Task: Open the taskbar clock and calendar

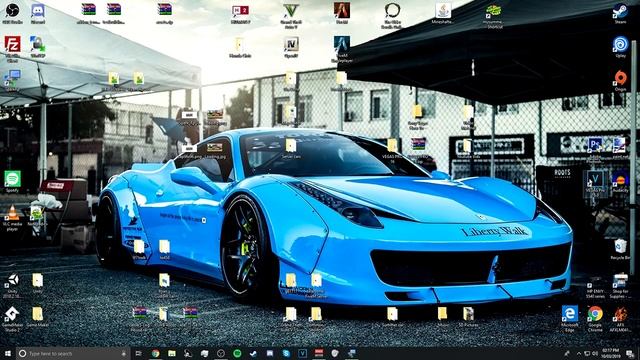Action: tap(610, 353)
